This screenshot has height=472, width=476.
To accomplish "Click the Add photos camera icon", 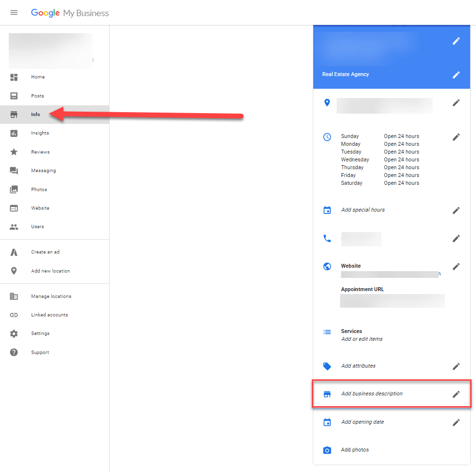I will tap(327, 450).
